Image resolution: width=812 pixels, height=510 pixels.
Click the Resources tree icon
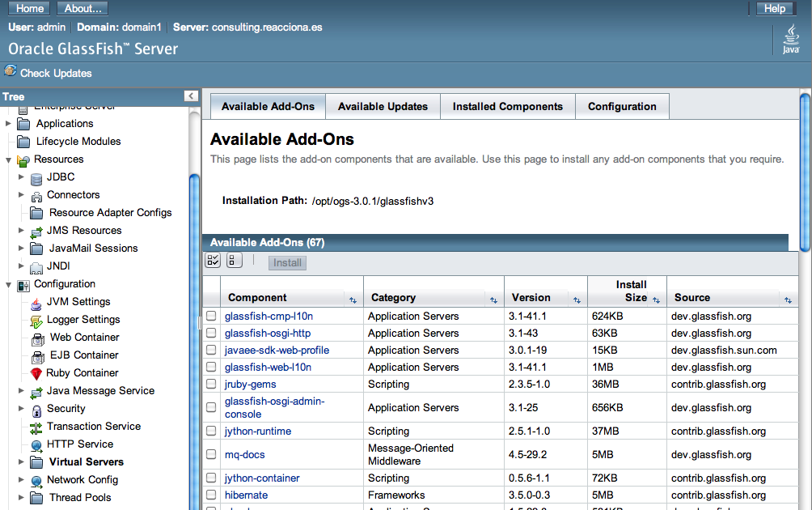pos(23,160)
